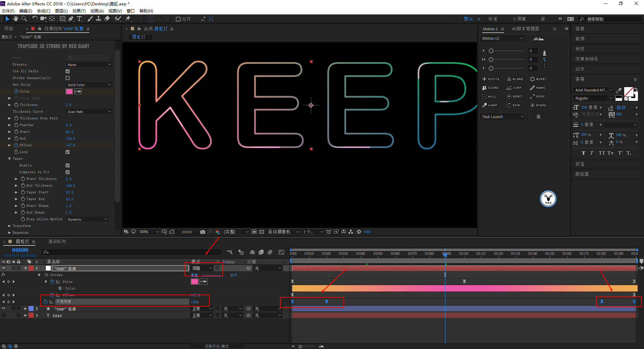Toggle the 对齐 snapping checkbox in toolbar
Viewport: 644px width, 349px height.
tap(178, 19)
